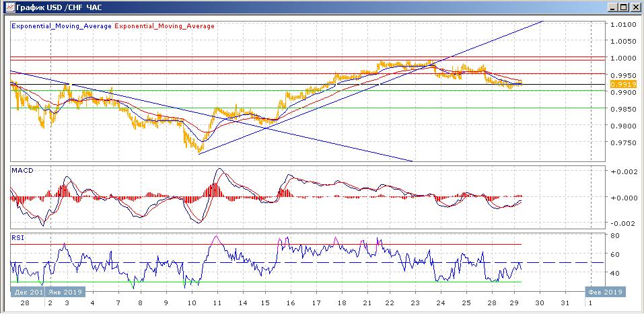Click the RSI panel label
The width and height of the screenshot is (644, 316).
coord(17,237)
